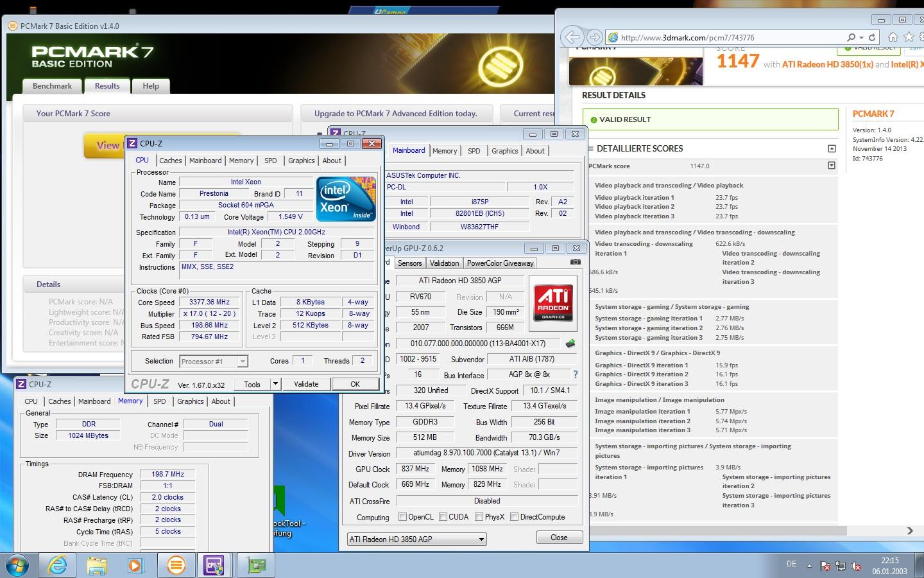Screen dimensions: 924x578
Task: Switch to Caches tab in front CPU-Z
Action: click(171, 161)
